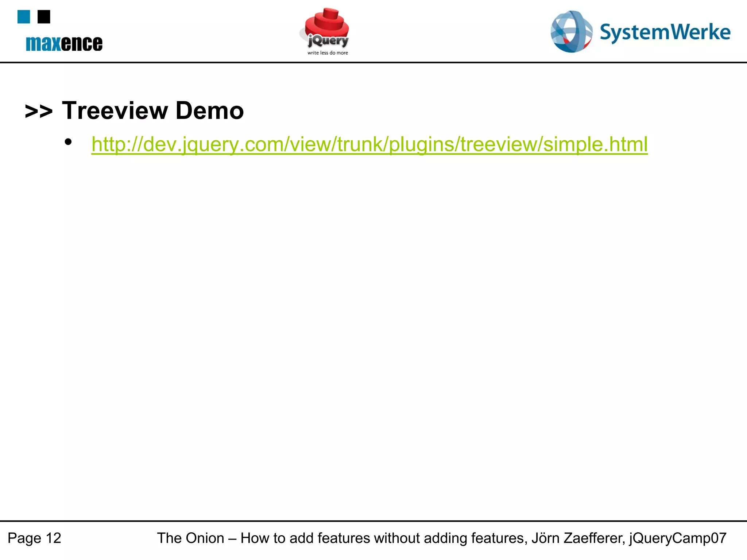Click the maxence logo text
The height and width of the screenshot is (560, 747).
click(64, 43)
